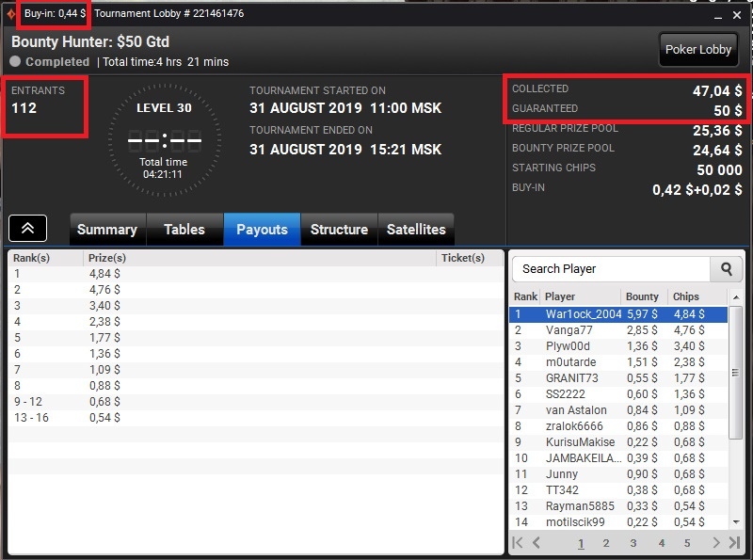Open page 3 of player list
Viewport: 753px width, 560px height.
[x=633, y=543]
